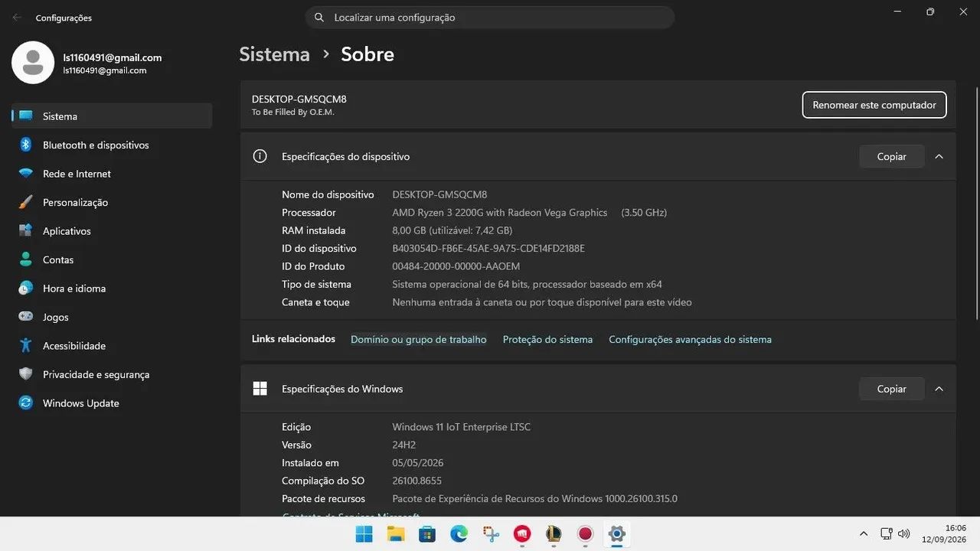Click the Acessibilidade figure icon
Screen dimensions: 980x551
coord(26,346)
